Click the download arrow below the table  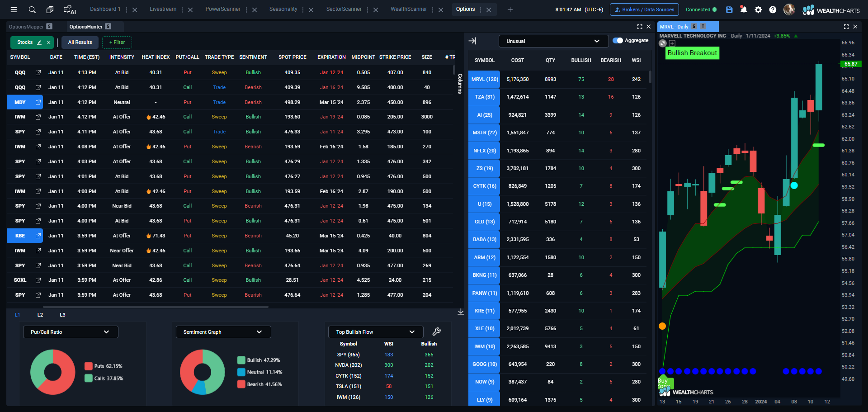[461, 312]
